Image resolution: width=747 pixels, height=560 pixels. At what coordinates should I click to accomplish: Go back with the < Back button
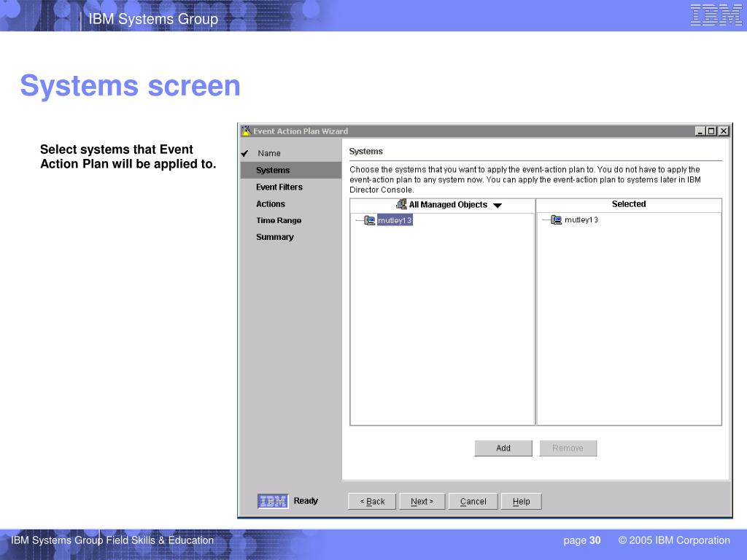coord(372,502)
